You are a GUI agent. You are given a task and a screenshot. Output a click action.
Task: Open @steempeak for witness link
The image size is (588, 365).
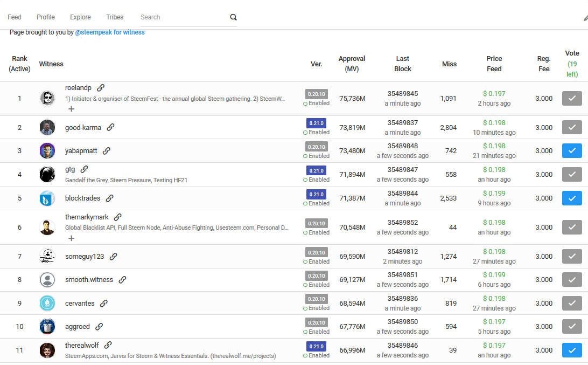point(110,32)
